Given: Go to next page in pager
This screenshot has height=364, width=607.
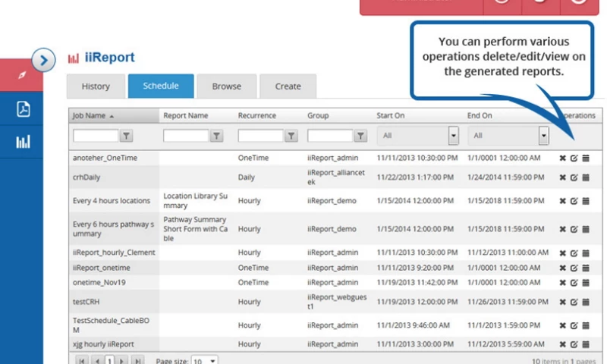Looking at the screenshot, I should pos(121,360).
